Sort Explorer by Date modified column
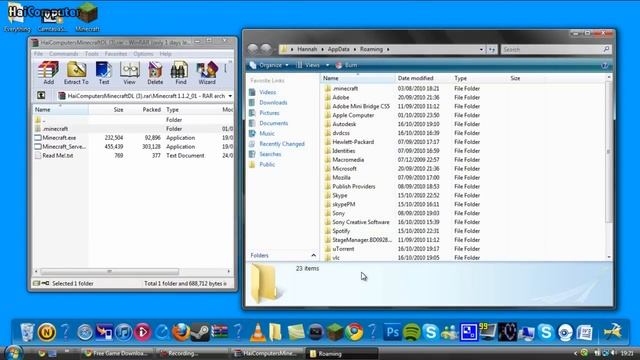640x360 pixels. pos(416,78)
